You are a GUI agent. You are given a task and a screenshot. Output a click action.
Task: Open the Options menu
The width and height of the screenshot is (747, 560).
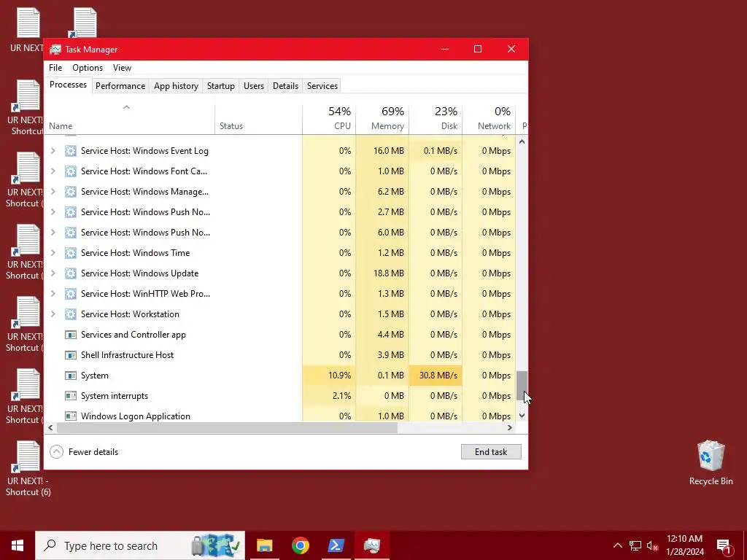88,68
